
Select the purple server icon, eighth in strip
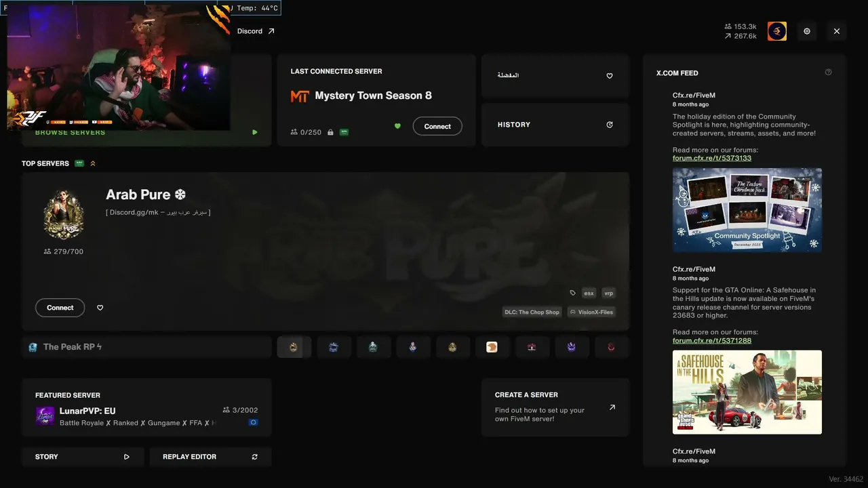click(x=572, y=347)
